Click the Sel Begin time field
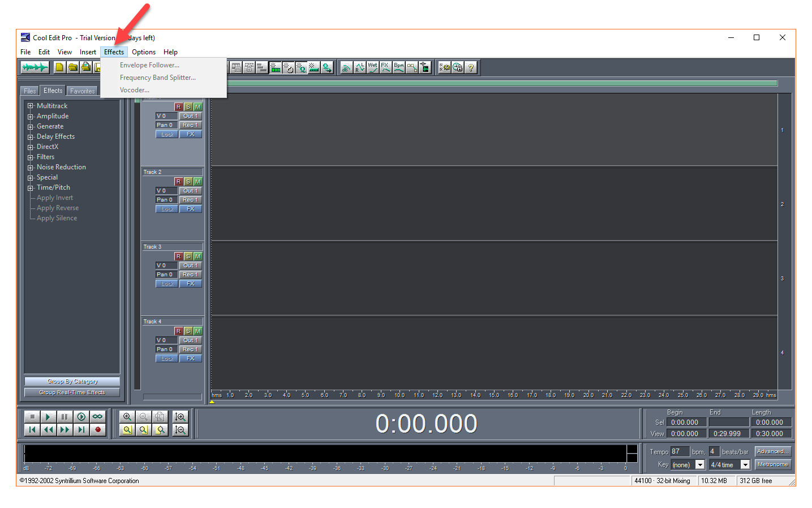This screenshot has height=508, width=812. pyautogui.click(x=686, y=422)
